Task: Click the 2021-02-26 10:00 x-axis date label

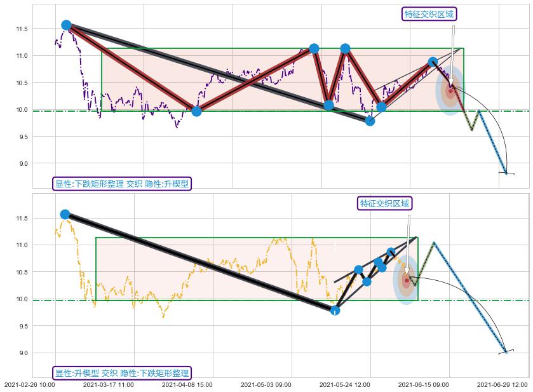Action: [29, 384]
